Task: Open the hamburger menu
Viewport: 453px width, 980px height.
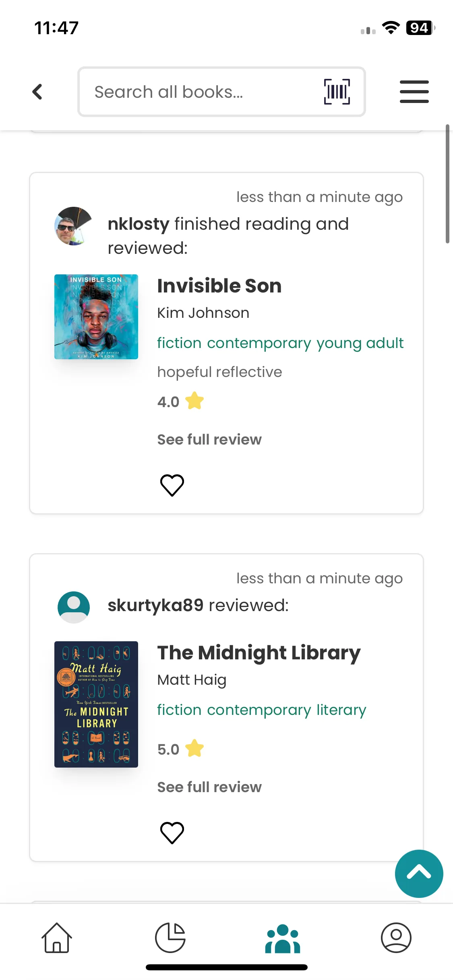Action: (414, 92)
